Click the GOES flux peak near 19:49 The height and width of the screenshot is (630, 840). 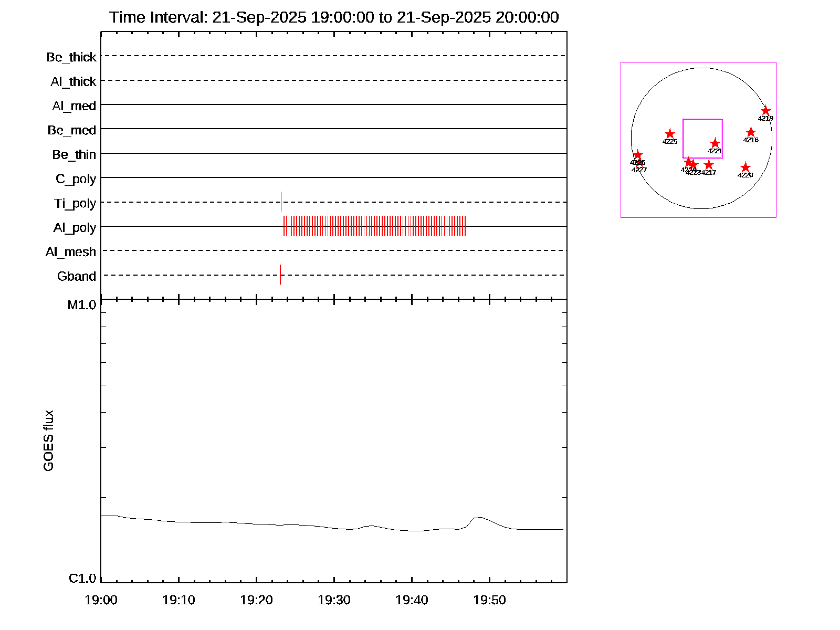click(x=479, y=518)
